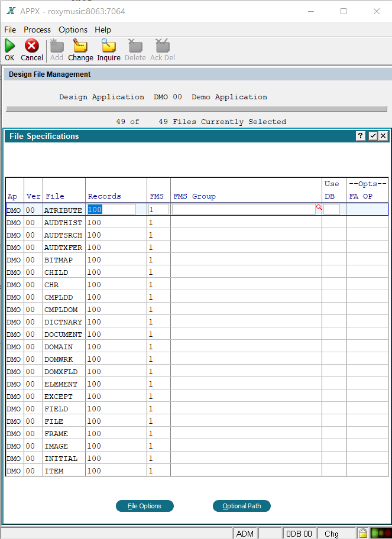
Task: Click the FMS field for ATRIBUTE
Action: 158,209
